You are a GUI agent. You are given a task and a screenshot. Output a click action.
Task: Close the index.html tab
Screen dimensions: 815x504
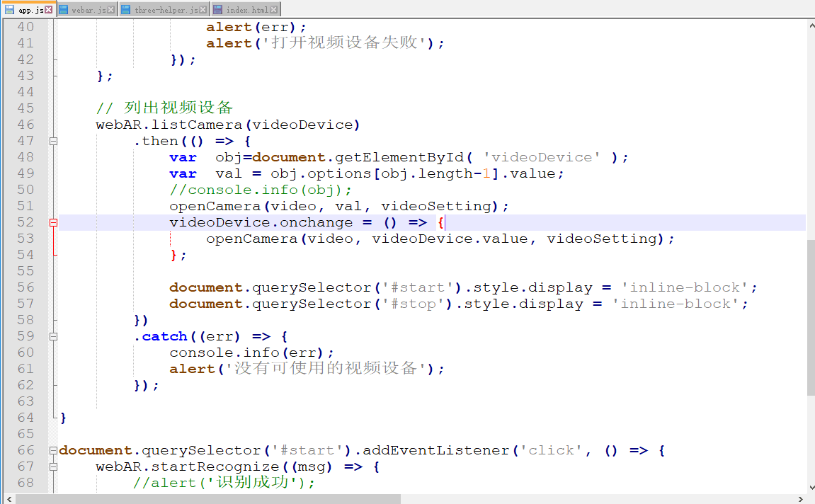(x=273, y=9)
